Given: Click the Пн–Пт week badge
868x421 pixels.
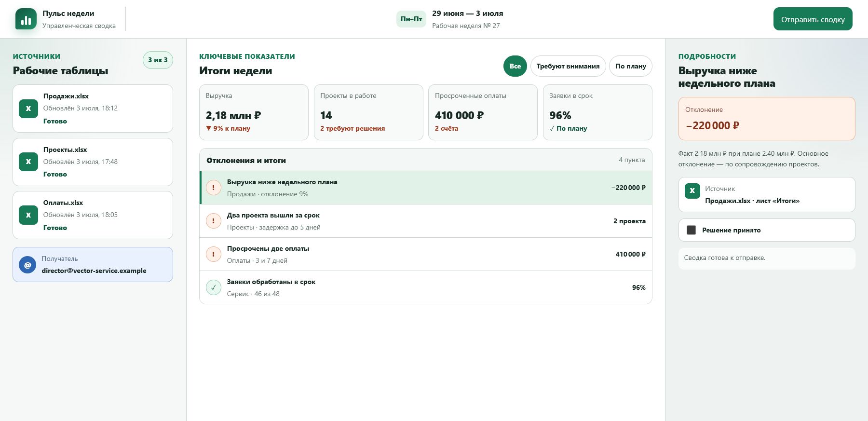Looking at the screenshot, I should point(411,19).
